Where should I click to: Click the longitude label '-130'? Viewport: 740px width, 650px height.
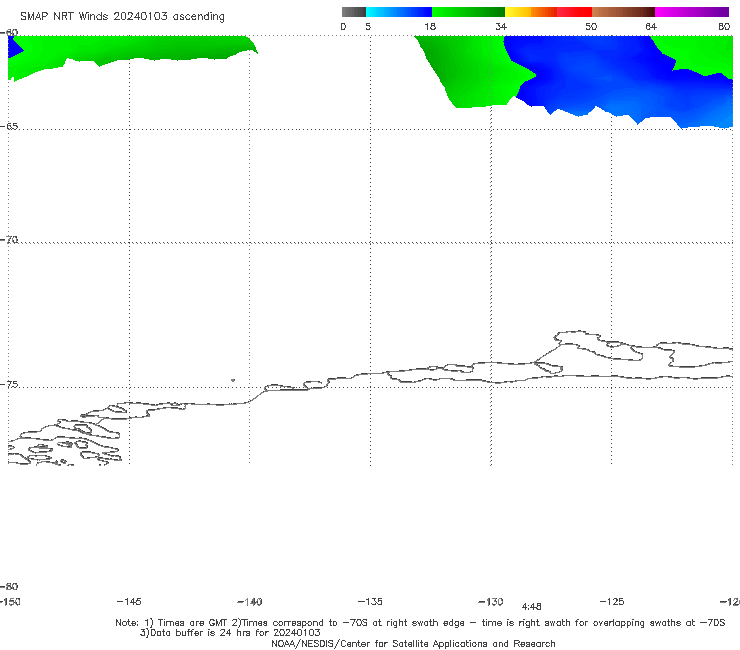click(x=491, y=602)
